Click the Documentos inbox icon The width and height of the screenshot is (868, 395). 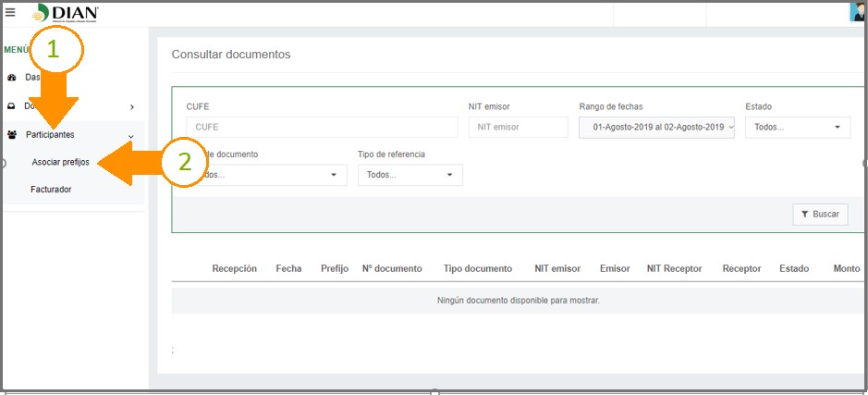click(x=12, y=106)
